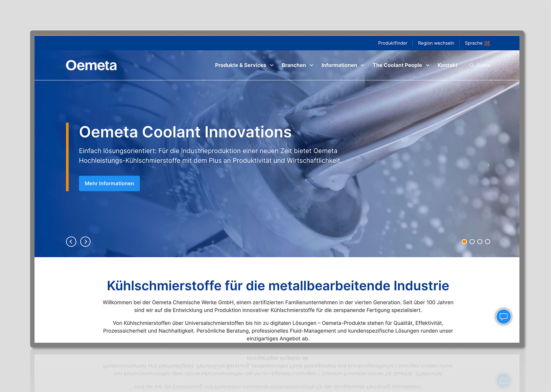Click the hero subtitle 'Einfach lösungsorientiert'
This screenshot has height=392, width=551.
point(210,156)
